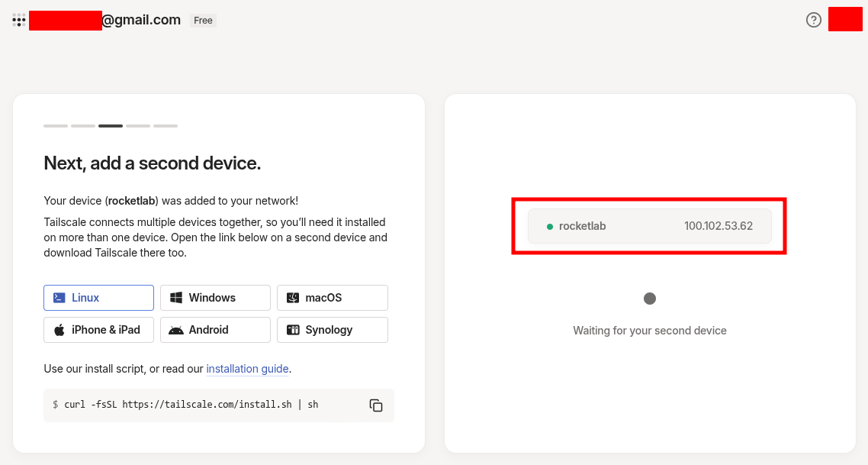Click the current dark progress step
This screenshot has width=868, height=465.
tap(111, 125)
